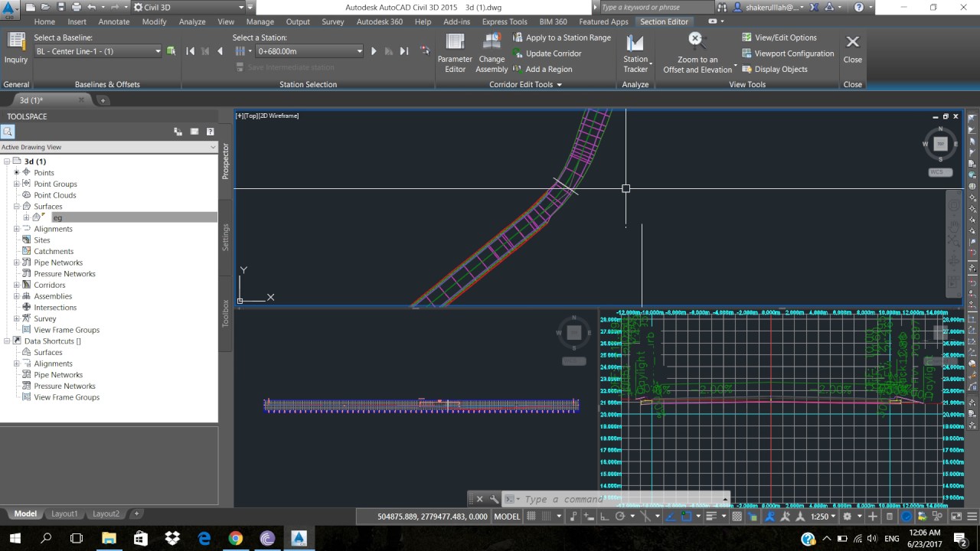Open the Parameter Editor
Viewport: 980px width, 551px height.
[x=455, y=54]
